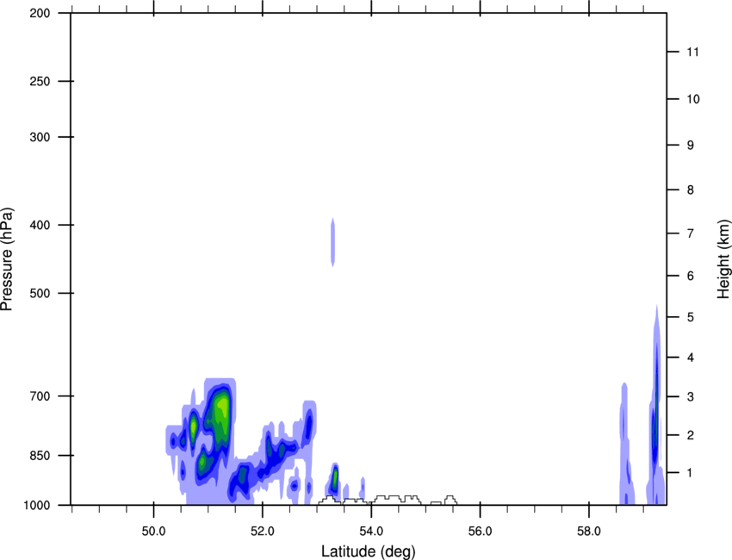732x560 pixels.
Task: Click the "Pressure (hPa)" axis title
Action: [x=7, y=258]
